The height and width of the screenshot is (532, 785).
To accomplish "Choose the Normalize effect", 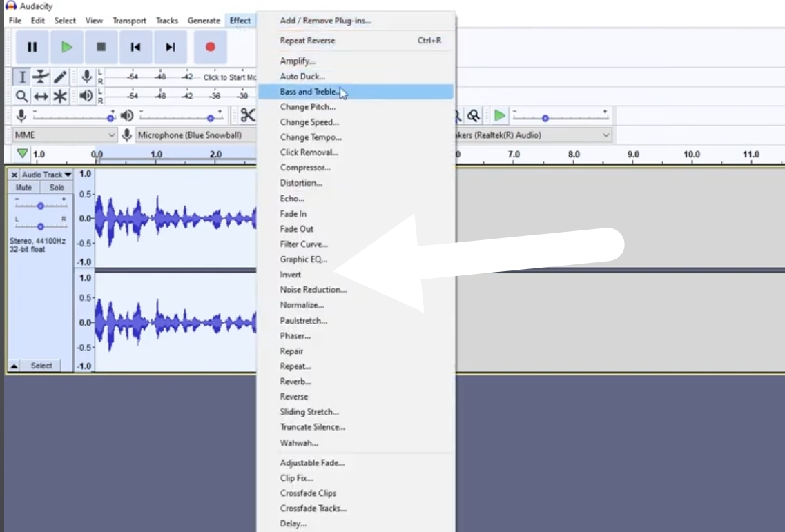I will tap(356, 305).
